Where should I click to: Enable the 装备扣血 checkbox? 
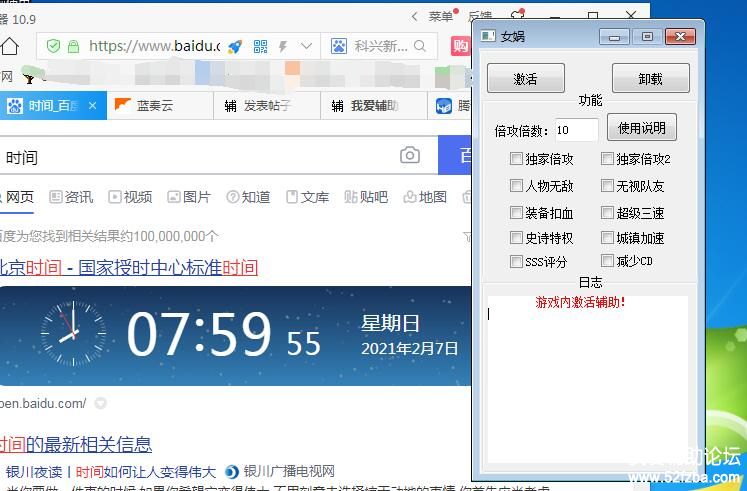coord(516,212)
